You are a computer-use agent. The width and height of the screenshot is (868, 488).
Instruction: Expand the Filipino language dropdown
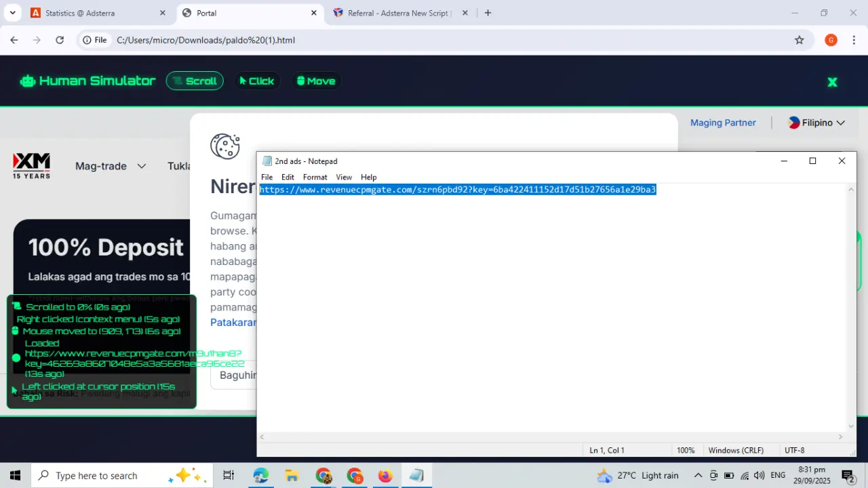tap(816, 123)
